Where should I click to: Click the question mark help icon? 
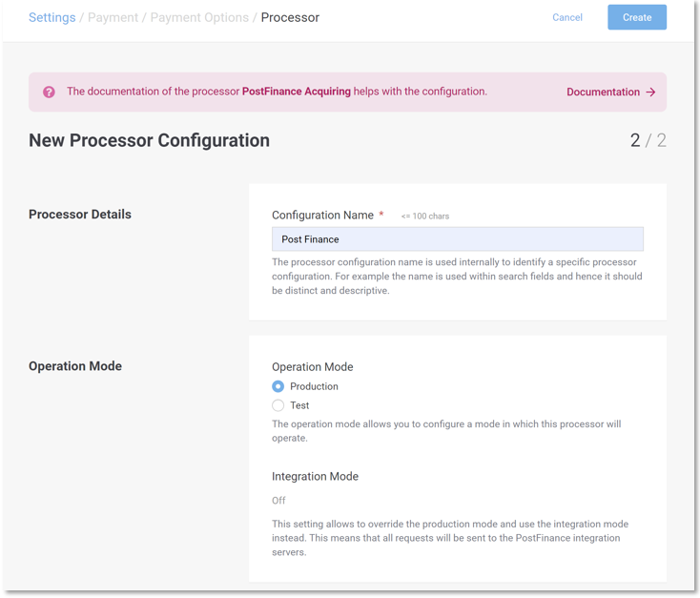(49, 93)
